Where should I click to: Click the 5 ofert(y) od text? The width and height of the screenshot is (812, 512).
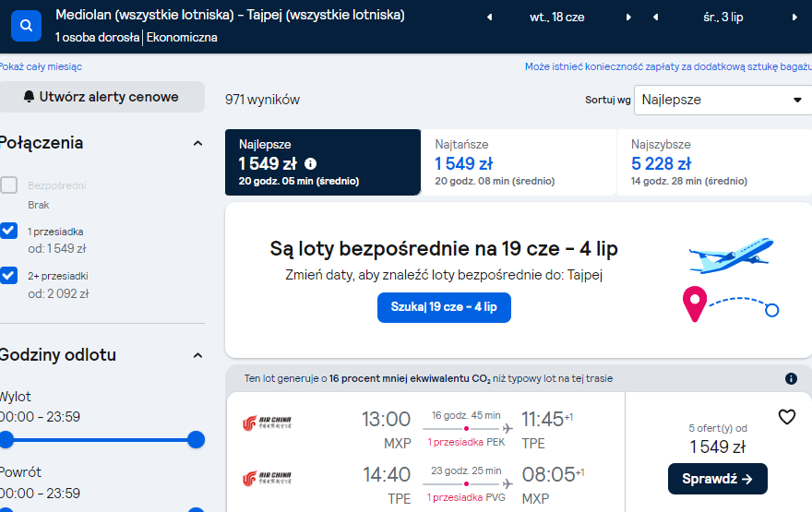pos(717,429)
